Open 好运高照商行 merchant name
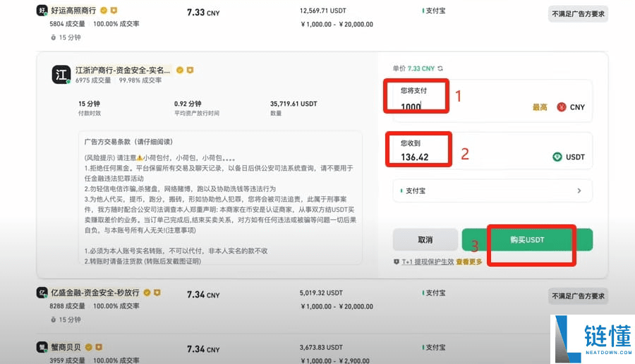 (x=73, y=11)
